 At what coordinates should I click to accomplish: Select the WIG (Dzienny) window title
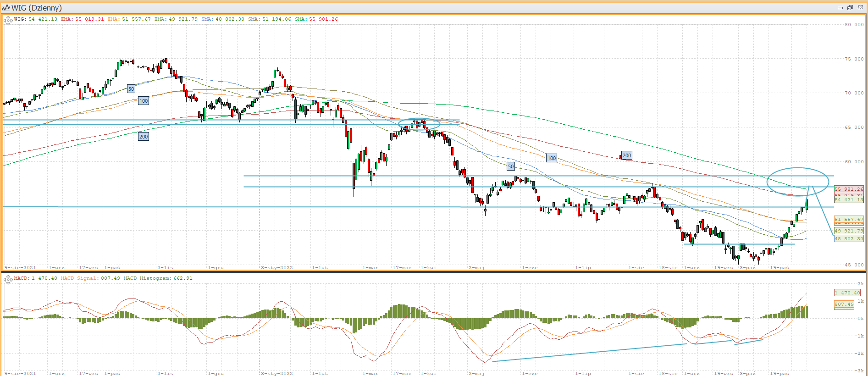(37, 8)
